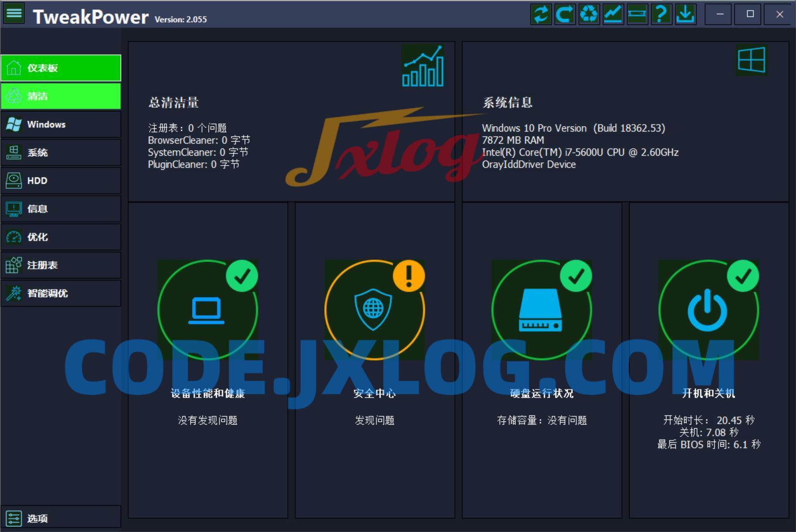Screen dimensions: 796x532
Task: Select the HDD sidebar icon
Action: coord(14,181)
